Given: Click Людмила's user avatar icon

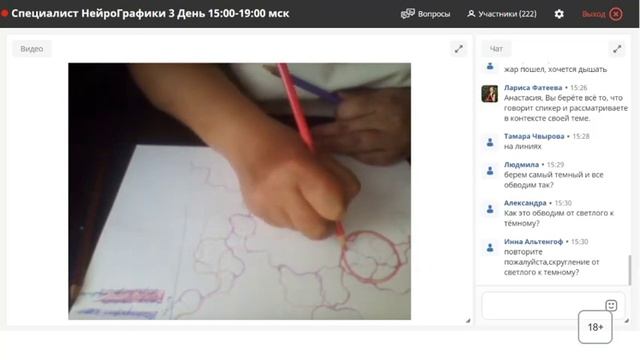Looking at the screenshot, I should pyautogui.click(x=490, y=171).
